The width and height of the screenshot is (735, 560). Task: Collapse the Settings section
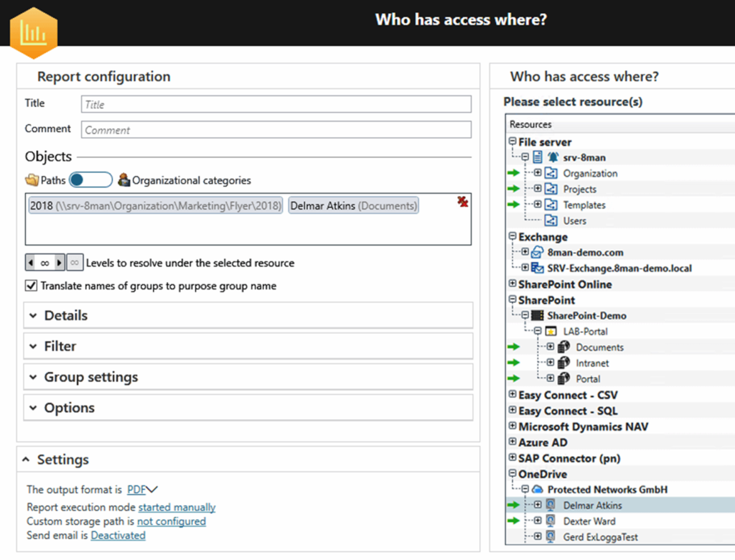[x=27, y=459]
